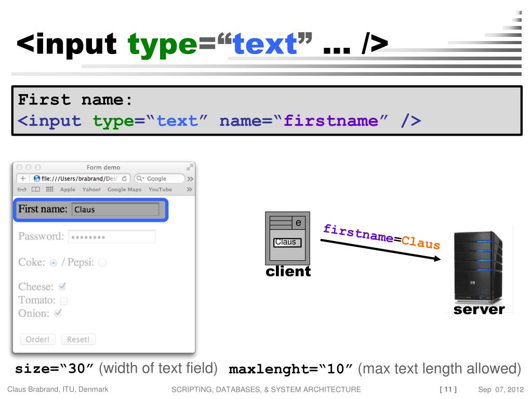Open the YouTube bookmark
Viewport: 532px width, 399px height.
pyautogui.click(x=160, y=189)
